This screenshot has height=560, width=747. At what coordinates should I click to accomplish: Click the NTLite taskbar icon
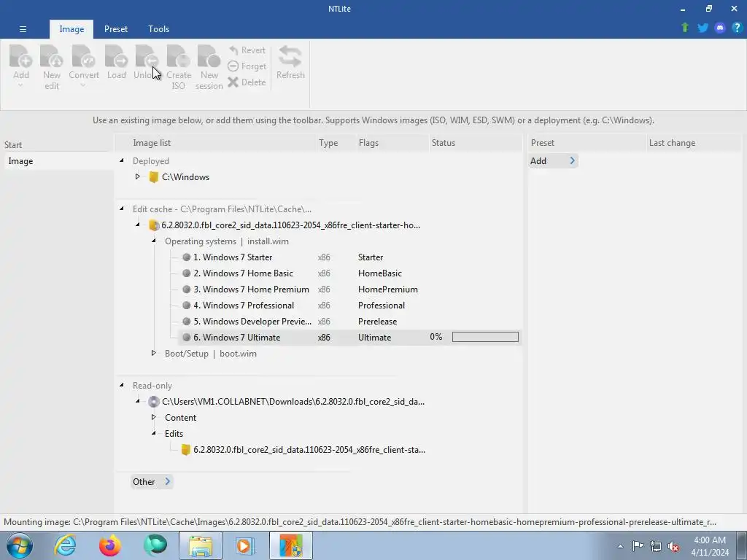click(291, 545)
